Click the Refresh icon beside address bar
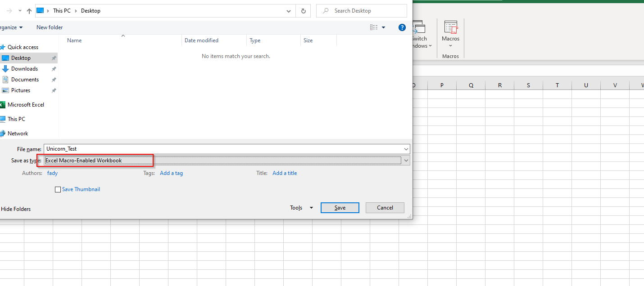 (303, 11)
